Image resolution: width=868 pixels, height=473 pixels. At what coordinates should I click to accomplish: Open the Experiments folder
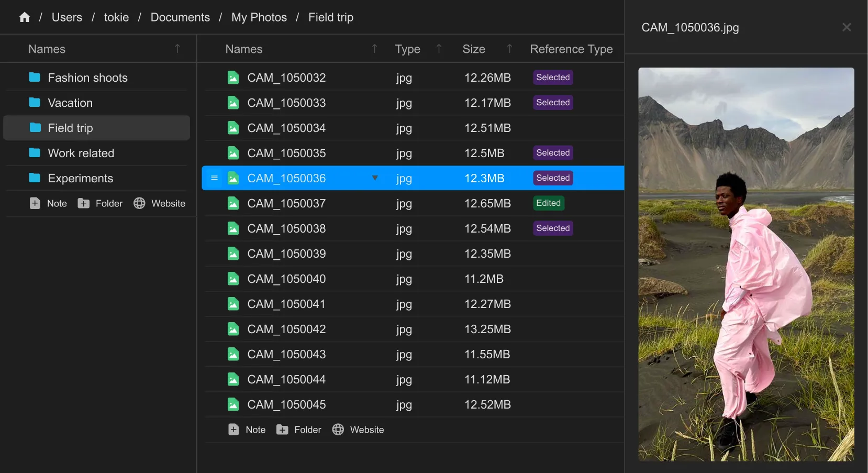point(80,178)
